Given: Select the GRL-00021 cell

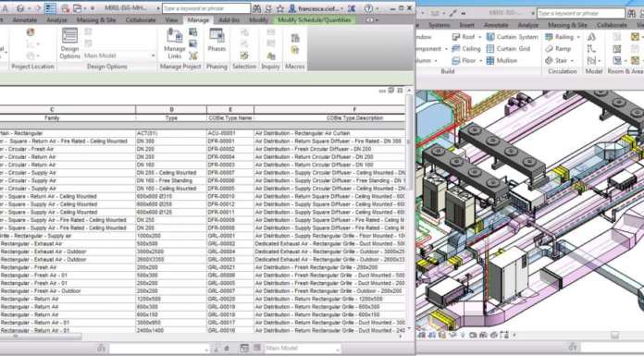Looking at the screenshot, I should coord(230,267).
